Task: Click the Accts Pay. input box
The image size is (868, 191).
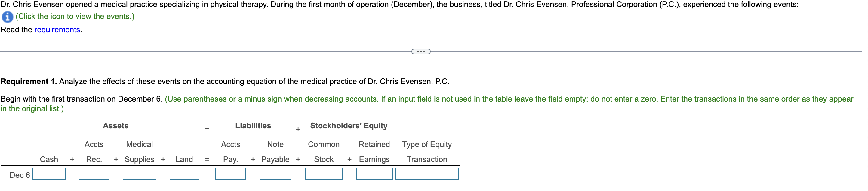Action: coord(230,174)
